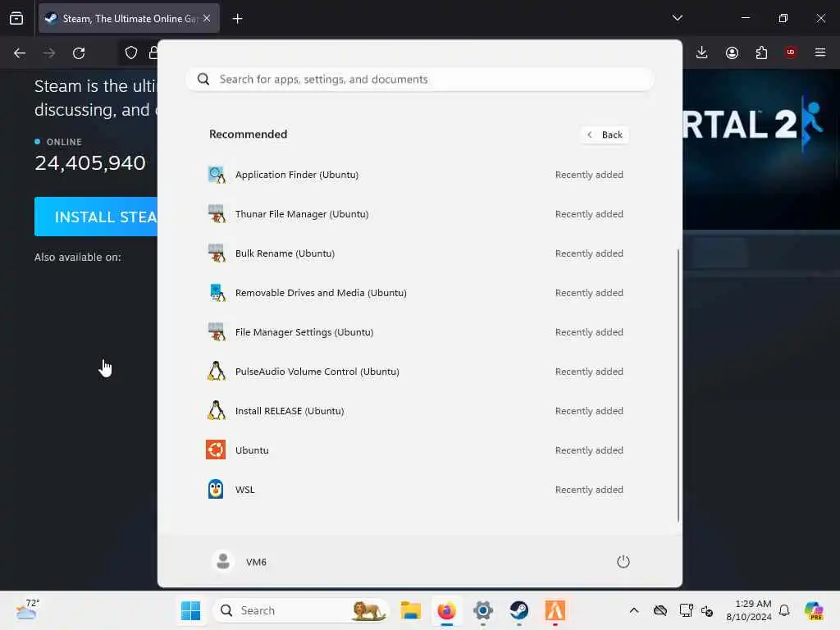
Task: Click the Windows Start button on taskbar
Action: click(x=190, y=610)
